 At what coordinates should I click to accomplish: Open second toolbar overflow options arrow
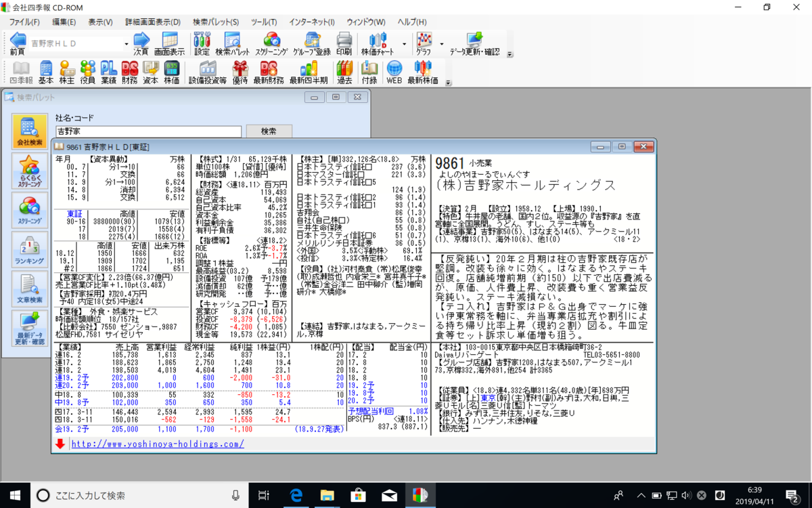(449, 83)
